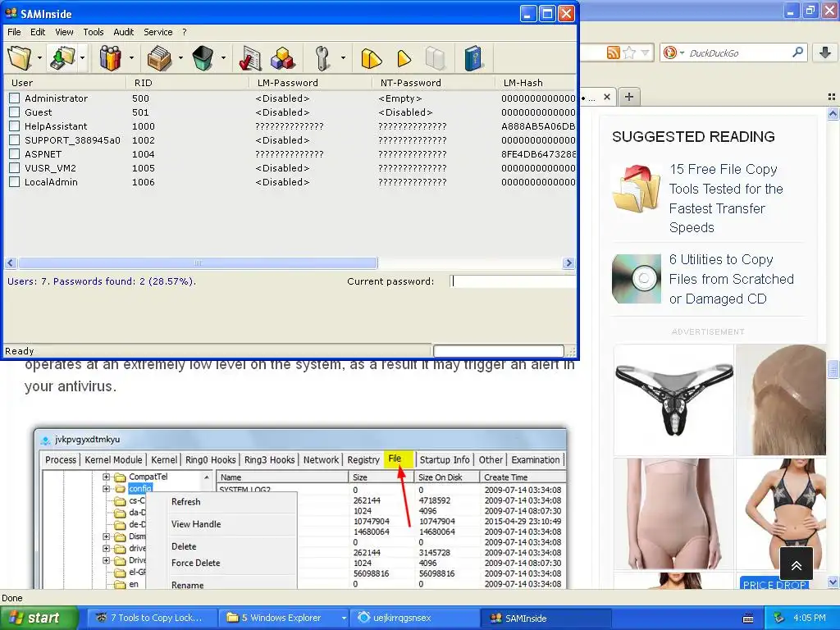
Task: Open the Tools menu in SAMInside
Action: (x=94, y=32)
